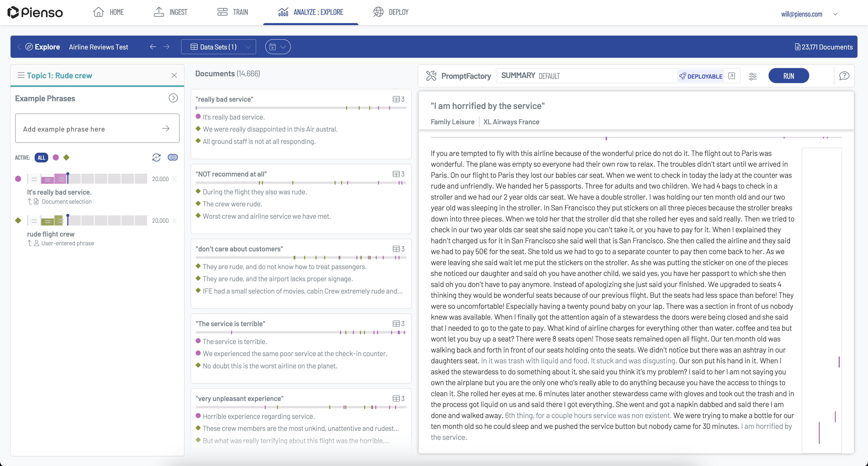
Task: Open the topic list hamburger menu
Action: [x=21, y=75]
